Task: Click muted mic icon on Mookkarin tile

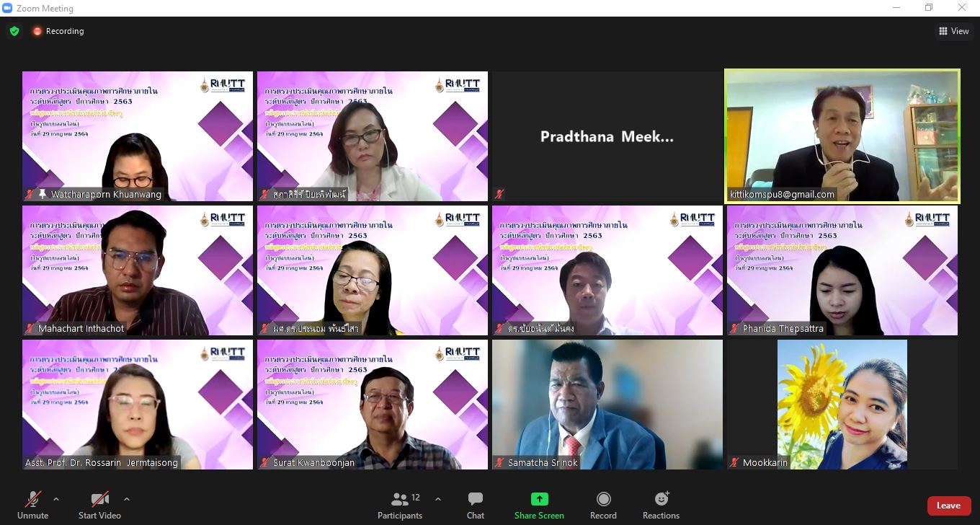Action: [x=734, y=463]
